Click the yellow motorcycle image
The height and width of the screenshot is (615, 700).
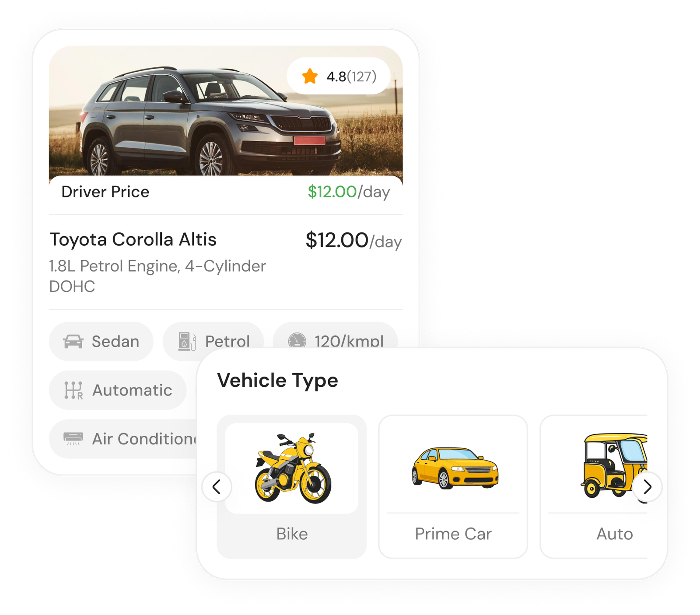(x=293, y=468)
